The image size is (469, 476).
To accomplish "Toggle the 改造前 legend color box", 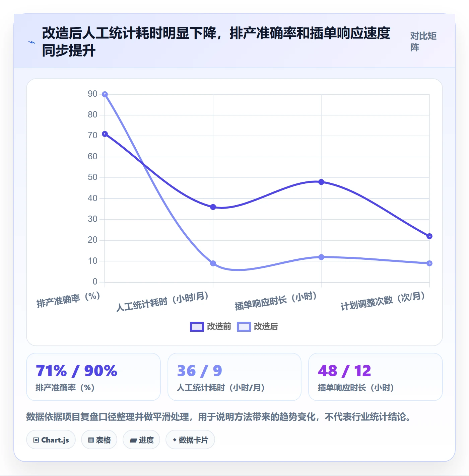I will pos(197,326).
